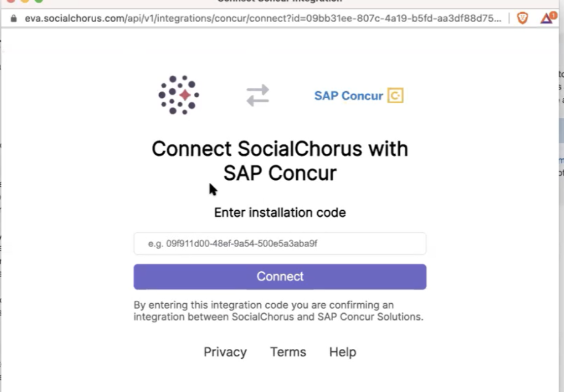The width and height of the screenshot is (564, 392).
Task: Click the SocialChorus dotted logo
Action: tap(178, 95)
